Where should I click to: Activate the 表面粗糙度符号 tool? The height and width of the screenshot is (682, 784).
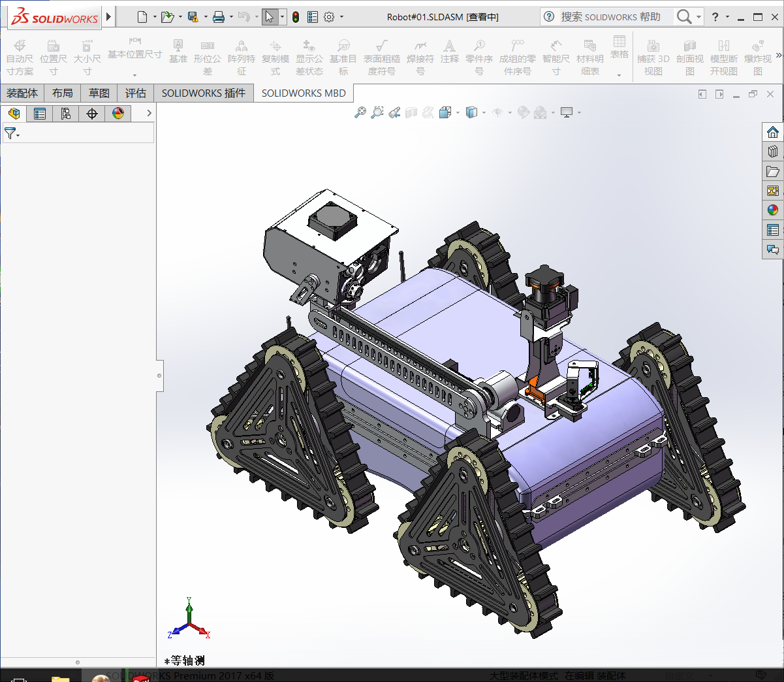(x=383, y=55)
